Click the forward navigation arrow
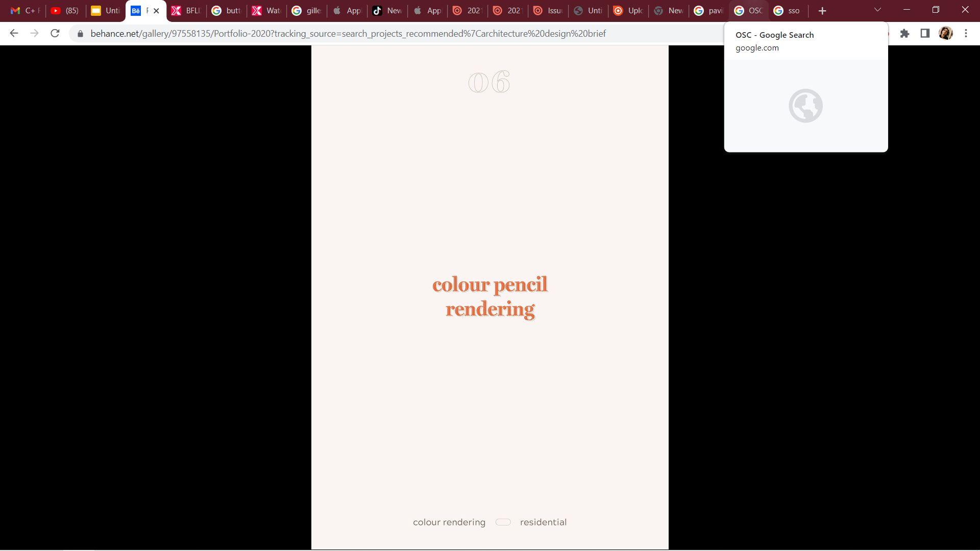The width and height of the screenshot is (980, 551). 34,33
